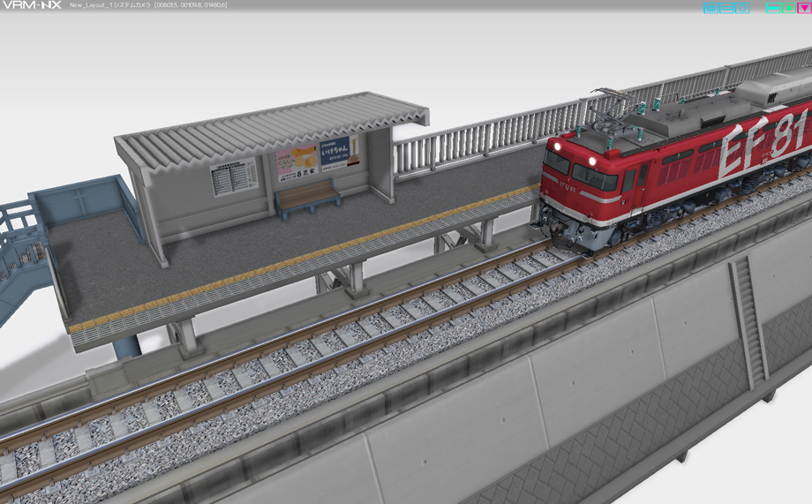The image size is (812, 504).
Task: Click the blue vertical rectangle view icon
Action: pyautogui.click(x=742, y=8)
